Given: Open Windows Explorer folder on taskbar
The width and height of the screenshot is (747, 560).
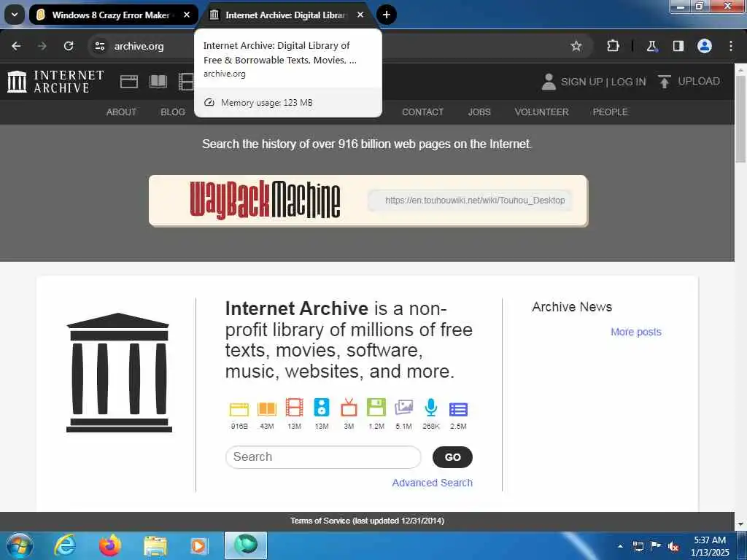Looking at the screenshot, I should click(155, 545).
